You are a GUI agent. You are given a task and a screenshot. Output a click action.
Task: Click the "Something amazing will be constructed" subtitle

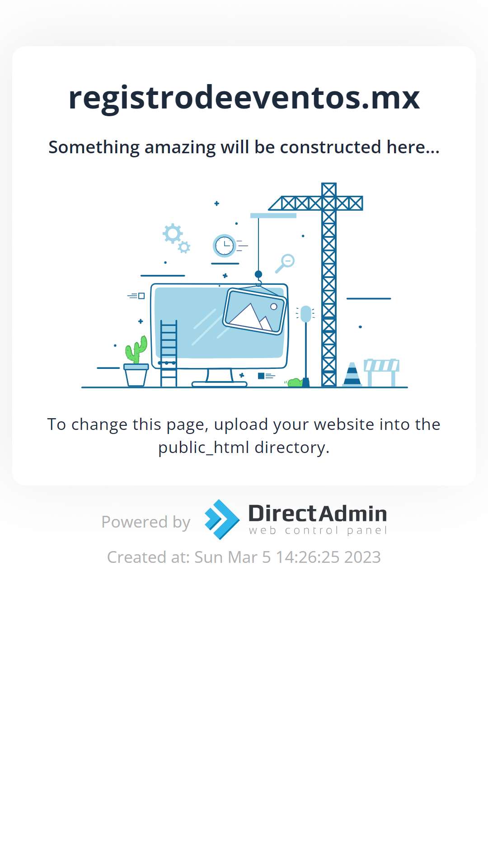click(x=244, y=147)
